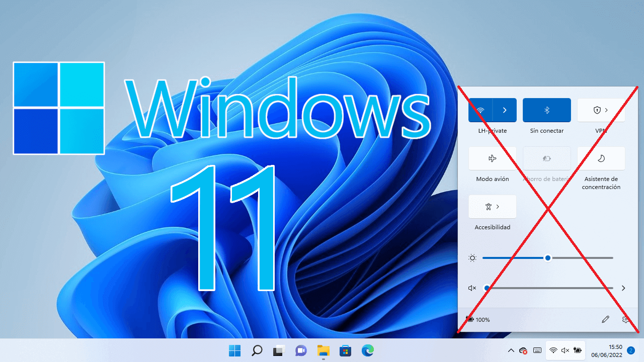Expand hidden tray icons with the up arrow

[511, 350]
